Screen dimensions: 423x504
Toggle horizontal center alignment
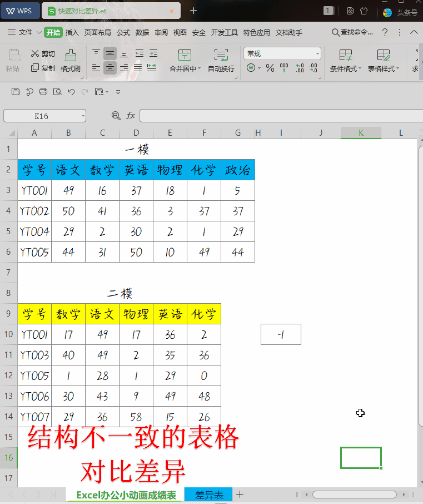110,67
